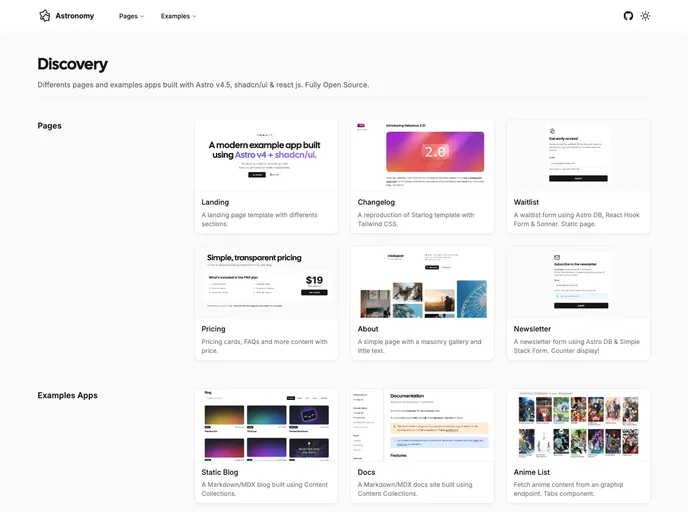688x512 pixels.
Task: Click the Changelog card title
Action: click(376, 202)
